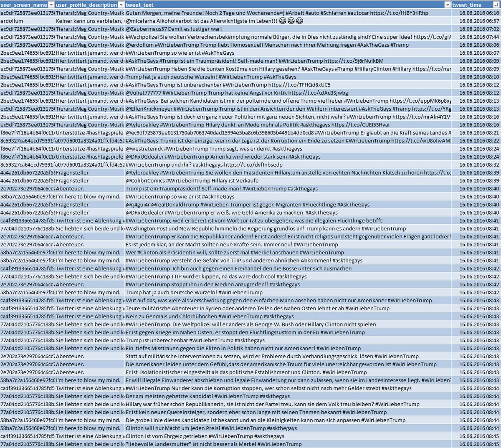Click the time cell 16.06.2016 07:44
Viewport: 501px width, 448px height.
476,37
